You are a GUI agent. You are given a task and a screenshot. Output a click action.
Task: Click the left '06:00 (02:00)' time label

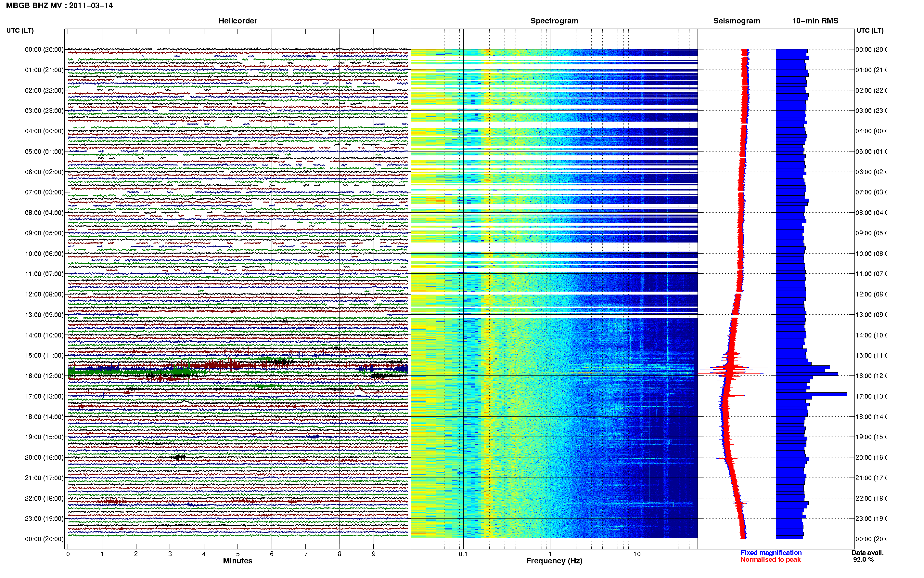click(44, 172)
